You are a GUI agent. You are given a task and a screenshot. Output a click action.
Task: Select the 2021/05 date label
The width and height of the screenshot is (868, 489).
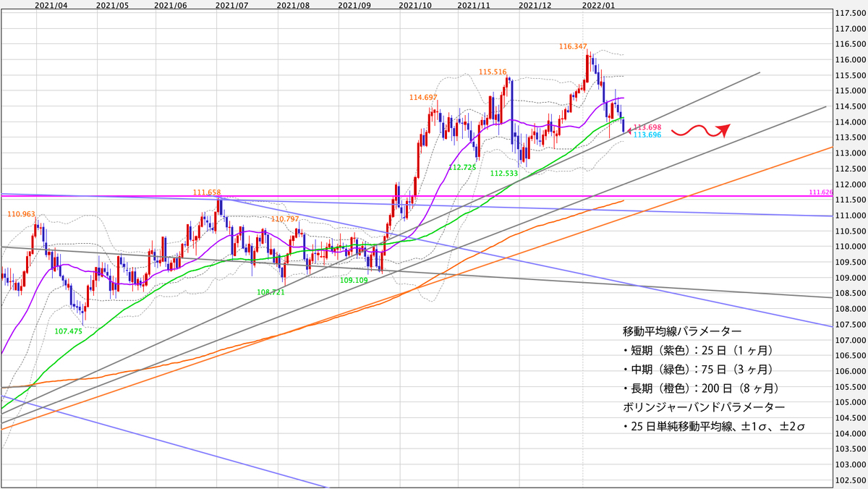click(x=112, y=5)
